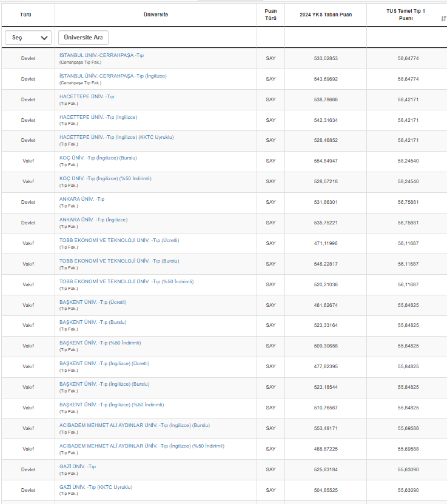Open BAŞKENT -Tıp (İngilizce) (Ücretli) link

click(104, 363)
